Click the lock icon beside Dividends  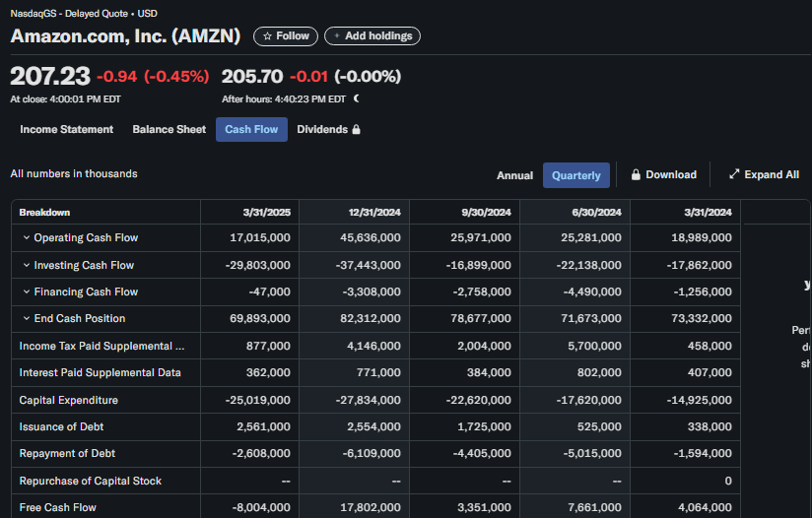357,129
